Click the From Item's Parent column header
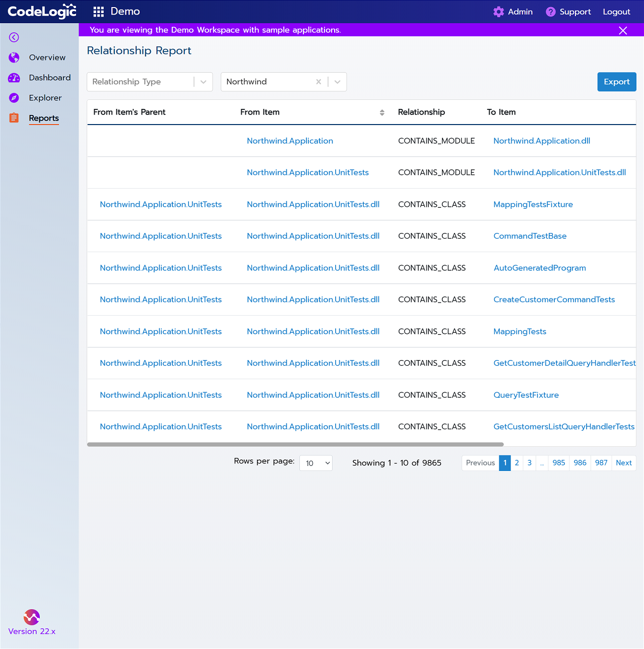Viewport: 644px width, 649px height. (x=130, y=112)
